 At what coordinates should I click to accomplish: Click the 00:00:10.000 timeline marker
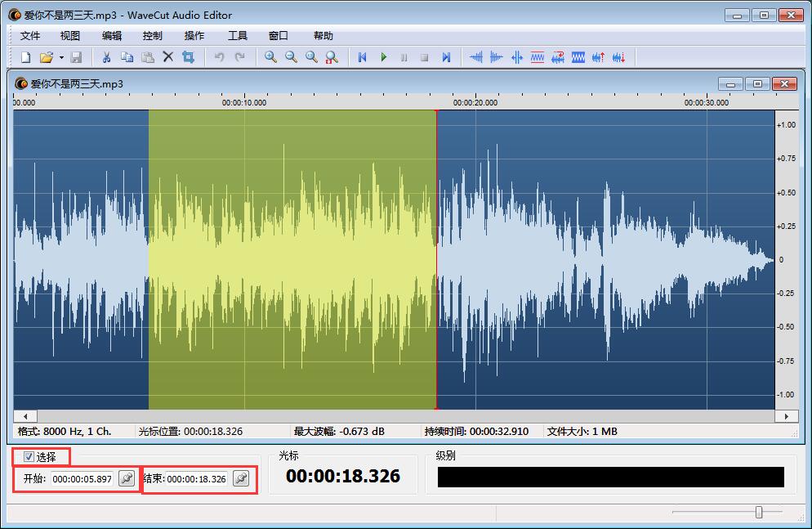click(x=244, y=102)
